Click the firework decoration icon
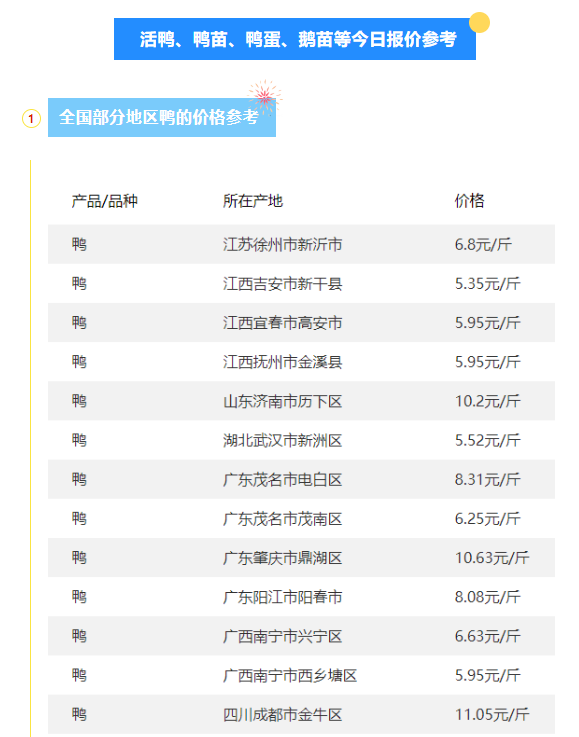This screenshot has height=737, width=579. (x=265, y=97)
